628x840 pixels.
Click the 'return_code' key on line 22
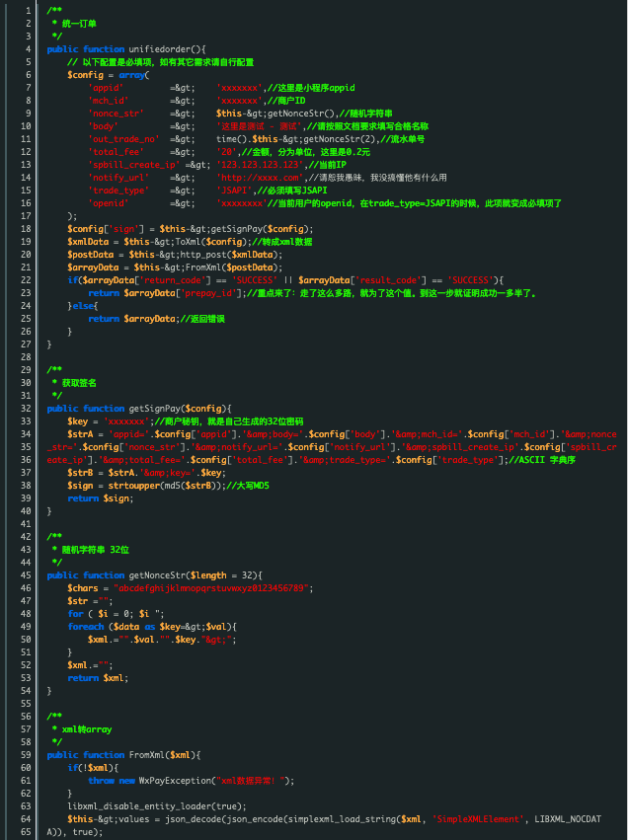[x=173, y=280]
